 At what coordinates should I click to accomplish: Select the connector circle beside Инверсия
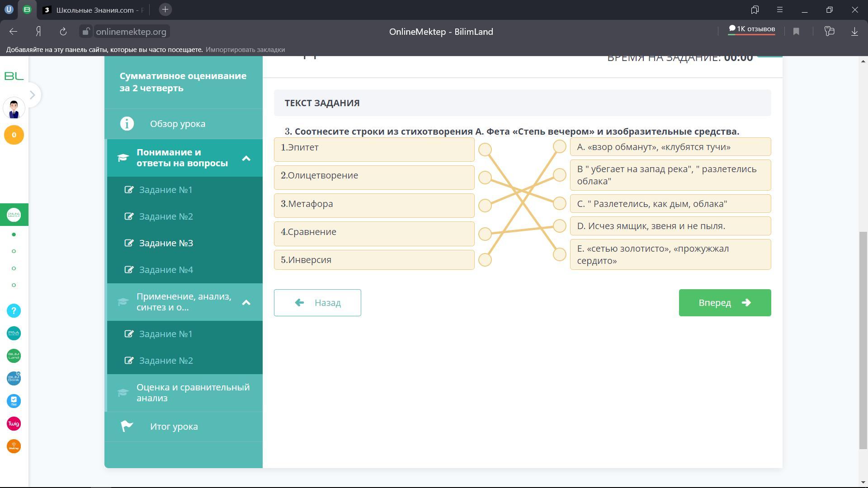[x=485, y=260]
